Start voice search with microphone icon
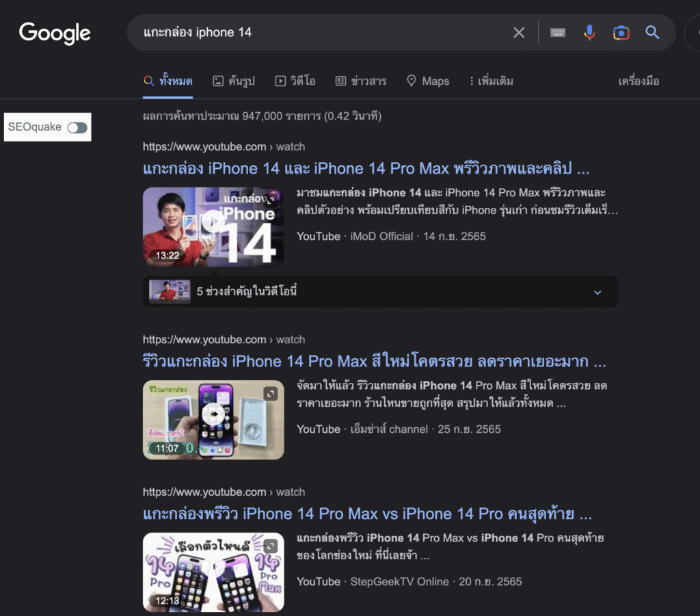Image resolution: width=700 pixels, height=616 pixels. [589, 33]
